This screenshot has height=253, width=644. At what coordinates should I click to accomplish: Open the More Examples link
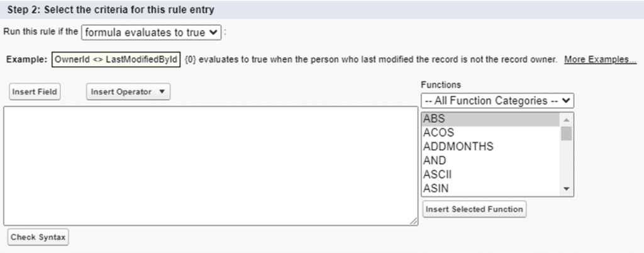click(600, 60)
